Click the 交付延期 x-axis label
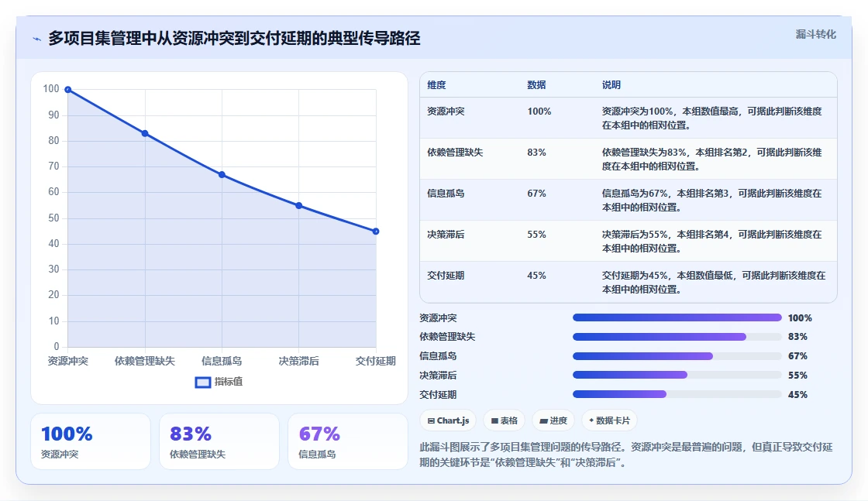Screen dimensions: 868x501 (x=376, y=361)
